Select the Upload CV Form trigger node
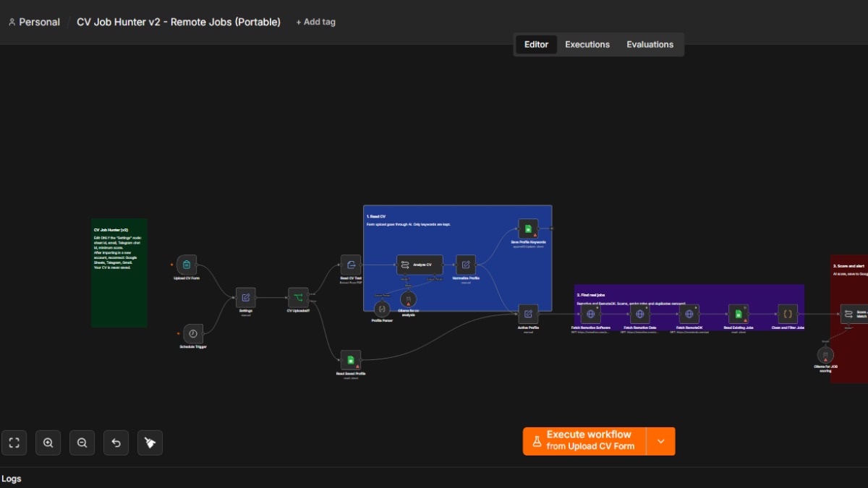The width and height of the screenshot is (868, 488). 187,265
